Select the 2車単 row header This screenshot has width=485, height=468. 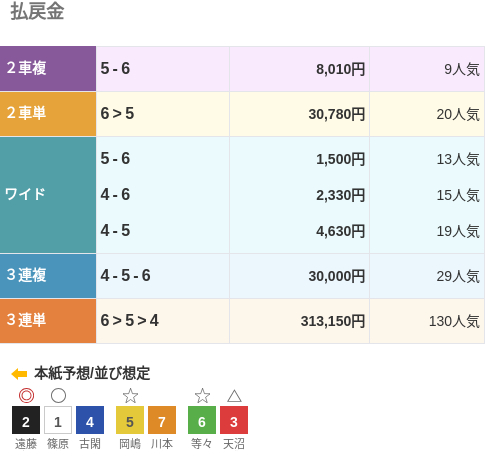[48, 114]
